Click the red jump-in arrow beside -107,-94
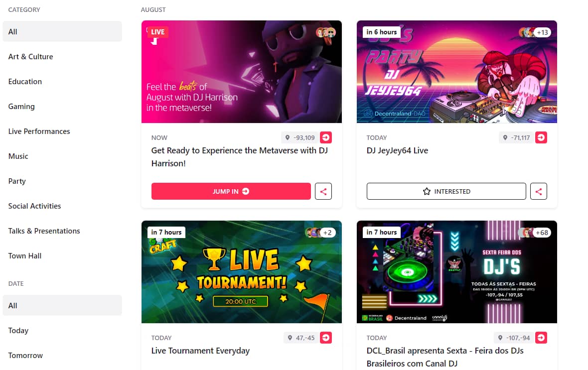This screenshot has width=588, height=370. tap(541, 338)
